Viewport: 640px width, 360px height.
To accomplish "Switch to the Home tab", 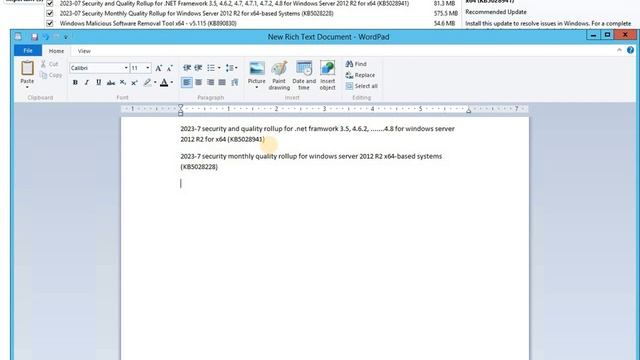I will tap(56, 51).
